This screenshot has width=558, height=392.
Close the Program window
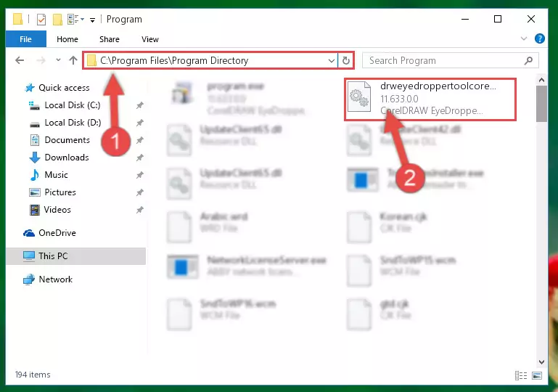tap(531, 19)
